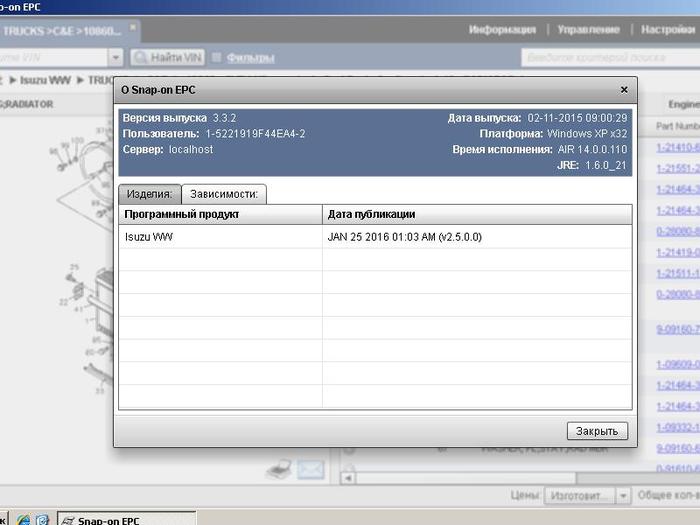This screenshot has height=525, width=700.
Task: Close the About Snap-on EPC dialog with X
Action: pos(624,90)
